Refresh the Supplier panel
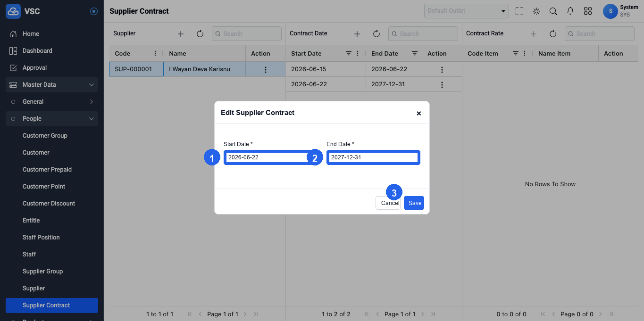The width and height of the screenshot is (644, 321). (200, 34)
